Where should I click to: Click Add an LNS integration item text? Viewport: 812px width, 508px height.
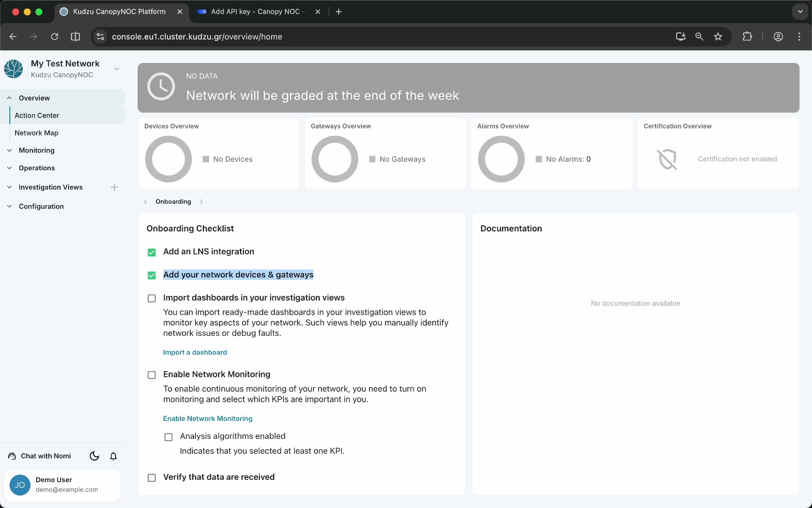[x=209, y=252]
